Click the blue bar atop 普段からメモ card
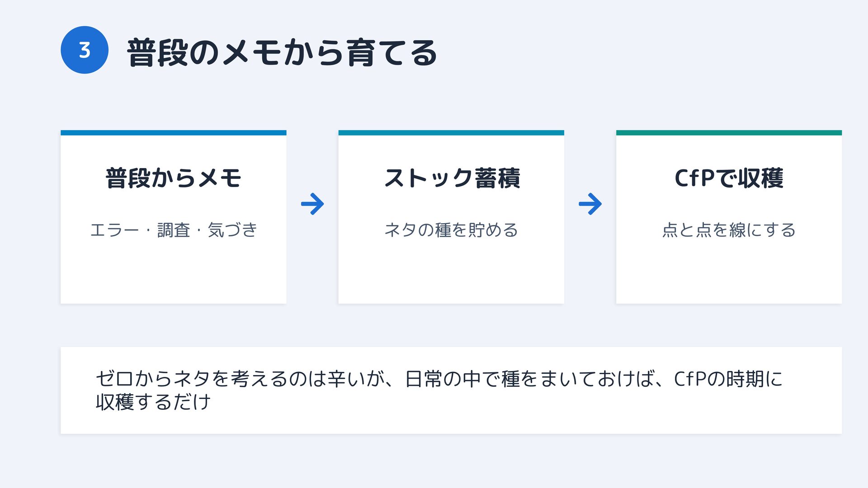The height and width of the screenshot is (488, 868). (173, 133)
